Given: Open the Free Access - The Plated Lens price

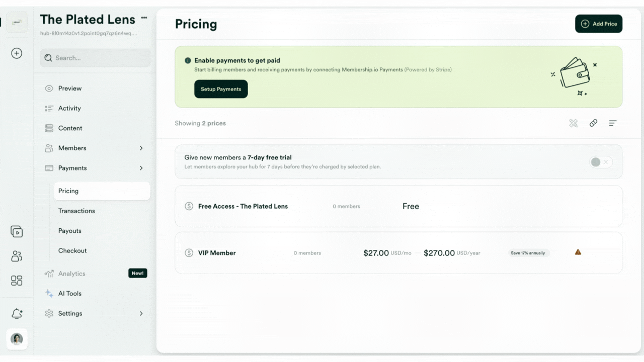Looking at the screenshot, I should tap(398, 206).
